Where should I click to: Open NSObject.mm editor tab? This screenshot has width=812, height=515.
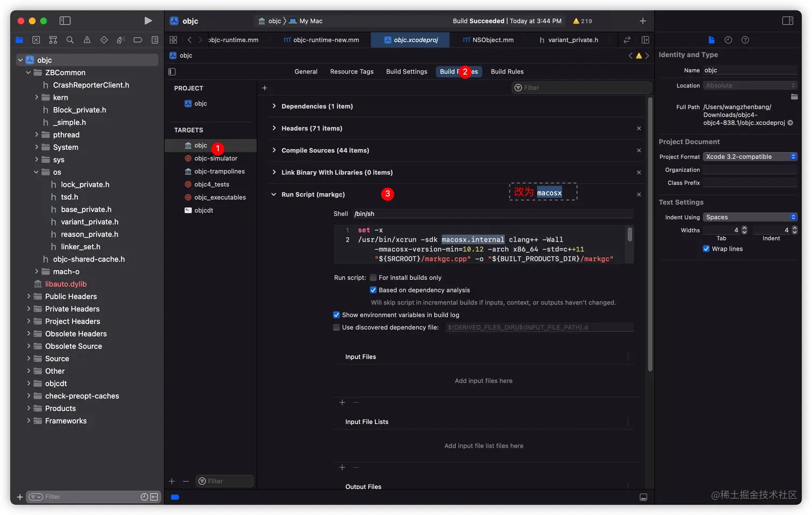[x=488, y=40]
